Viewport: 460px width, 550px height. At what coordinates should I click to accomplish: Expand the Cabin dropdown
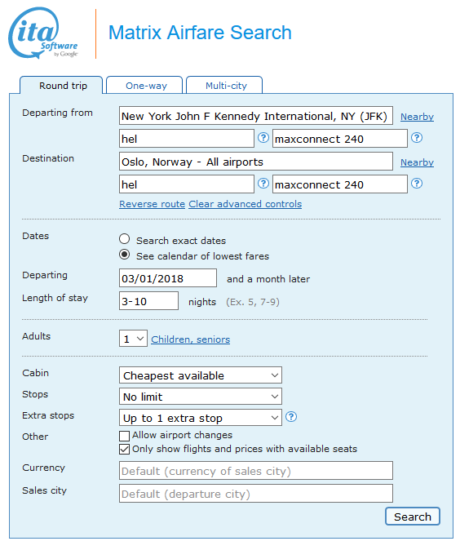click(x=200, y=375)
